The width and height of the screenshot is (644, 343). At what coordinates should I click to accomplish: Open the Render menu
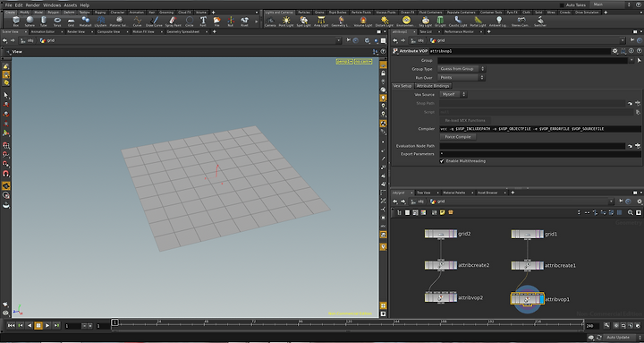coord(32,5)
